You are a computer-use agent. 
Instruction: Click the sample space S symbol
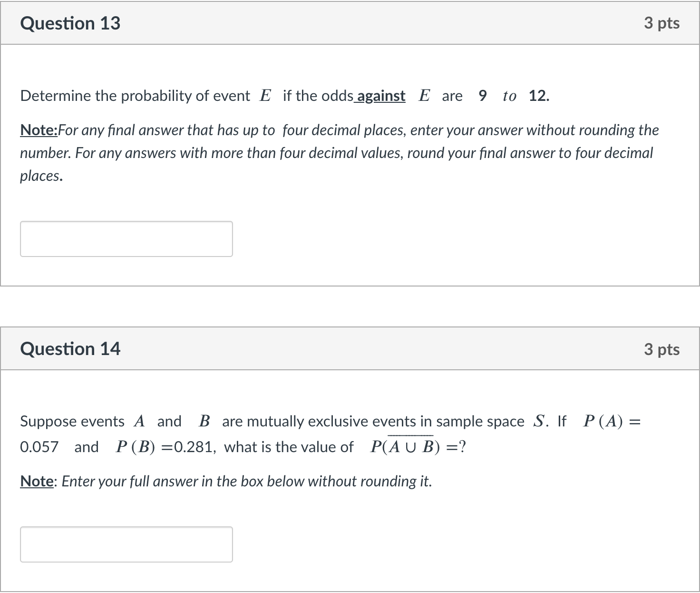click(540, 421)
